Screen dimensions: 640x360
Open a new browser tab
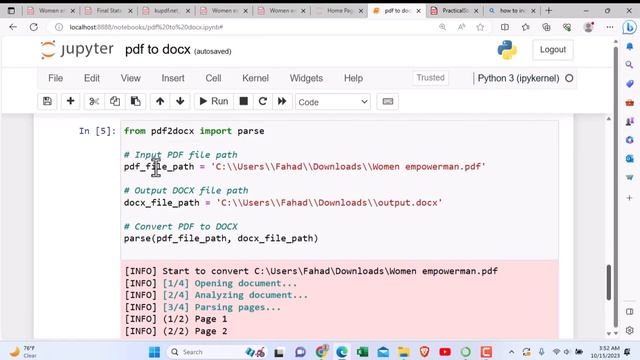click(549, 11)
